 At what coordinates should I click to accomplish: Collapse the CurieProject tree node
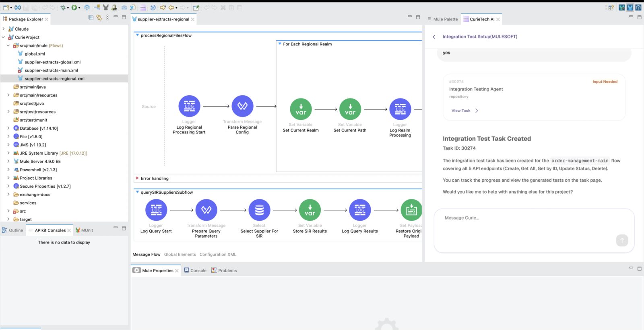(x=4, y=37)
